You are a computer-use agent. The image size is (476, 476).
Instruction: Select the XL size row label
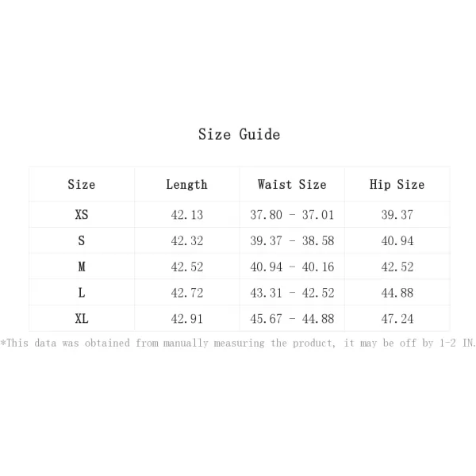(x=82, y=319)
